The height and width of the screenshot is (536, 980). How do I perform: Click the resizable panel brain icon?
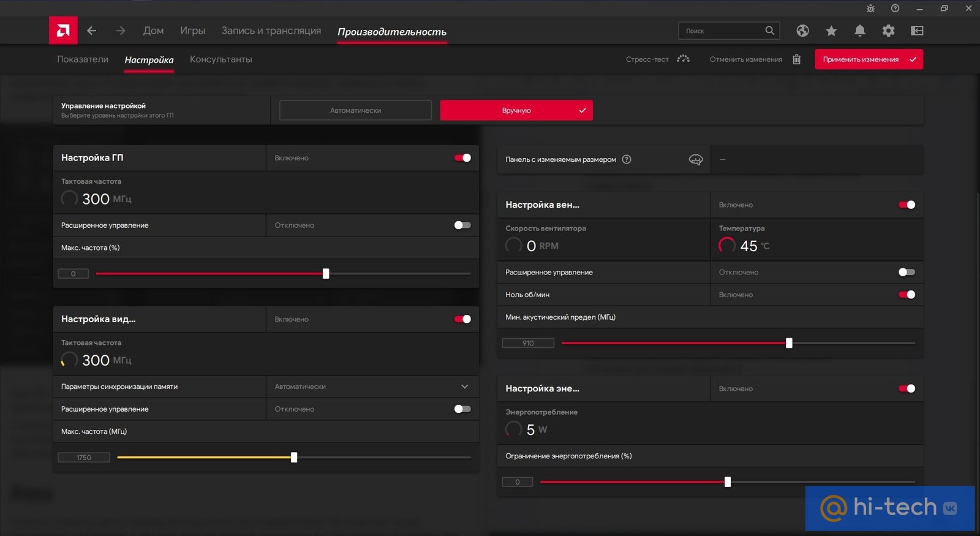(696, 159)
